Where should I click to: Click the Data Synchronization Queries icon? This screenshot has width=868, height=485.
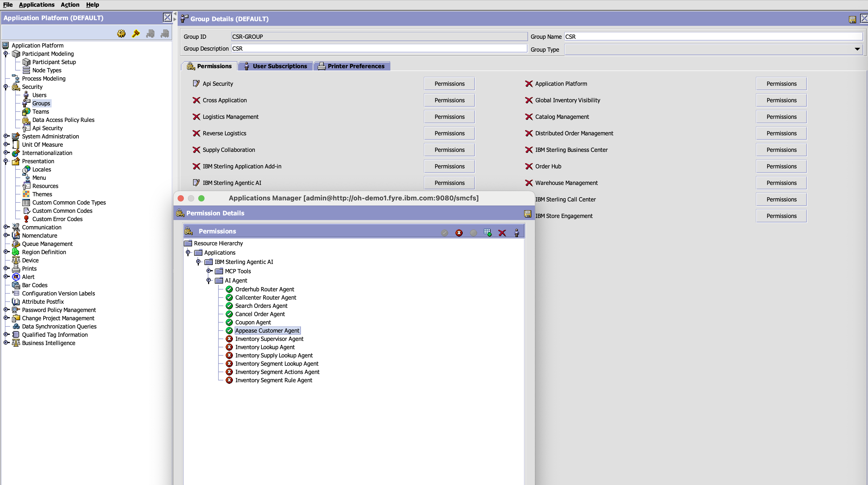coord(16,327)
